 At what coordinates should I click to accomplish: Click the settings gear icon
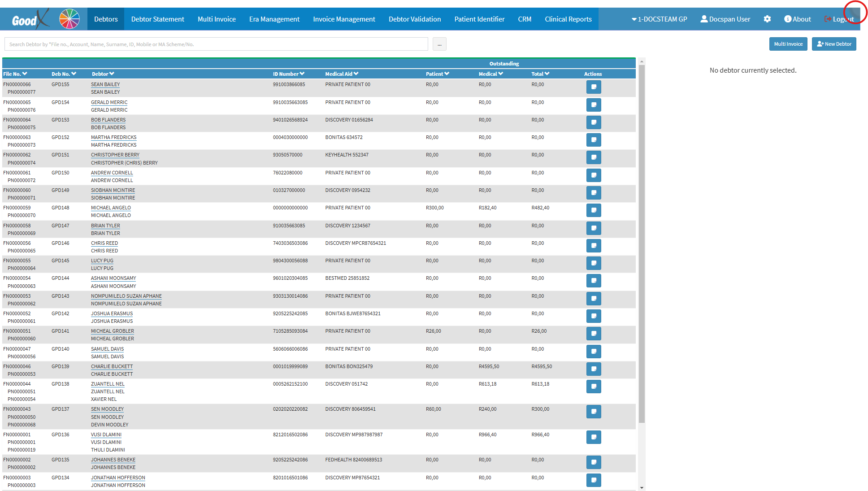pyautogui.click(x=767, y=19)
